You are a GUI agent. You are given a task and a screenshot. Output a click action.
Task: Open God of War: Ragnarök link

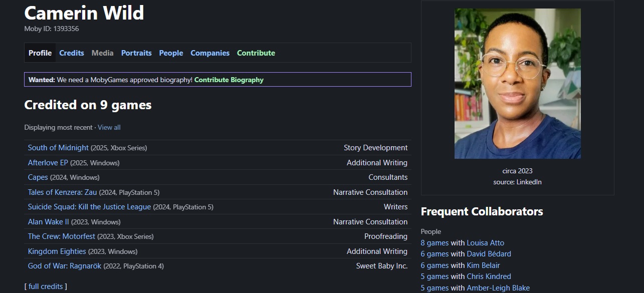(65, 266)
